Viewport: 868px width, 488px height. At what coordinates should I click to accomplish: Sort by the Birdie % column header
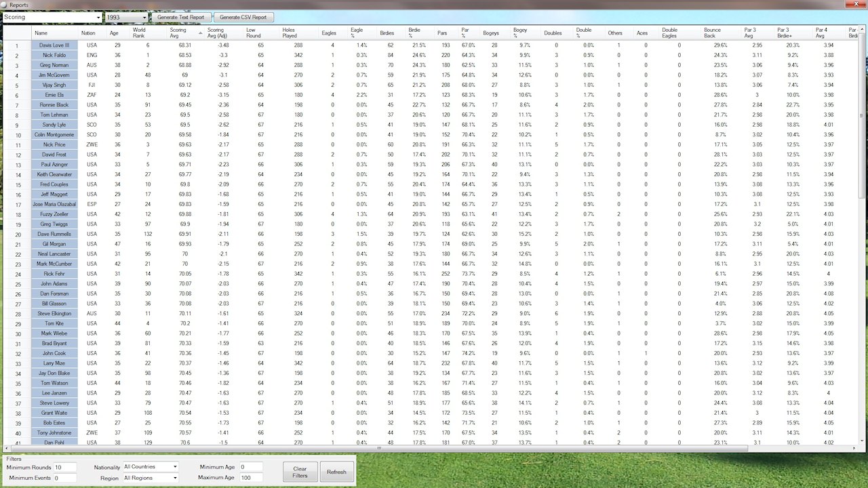coord(420,33)
